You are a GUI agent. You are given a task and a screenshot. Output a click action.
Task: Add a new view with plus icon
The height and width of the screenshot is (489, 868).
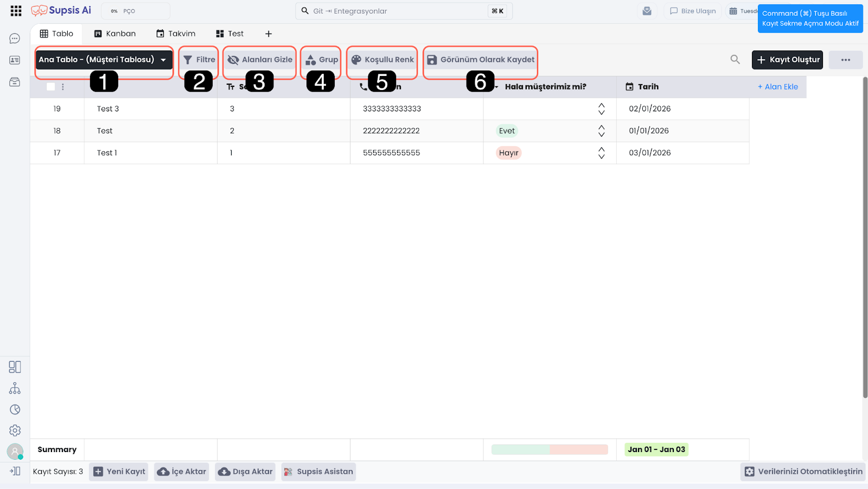(269, 34)
